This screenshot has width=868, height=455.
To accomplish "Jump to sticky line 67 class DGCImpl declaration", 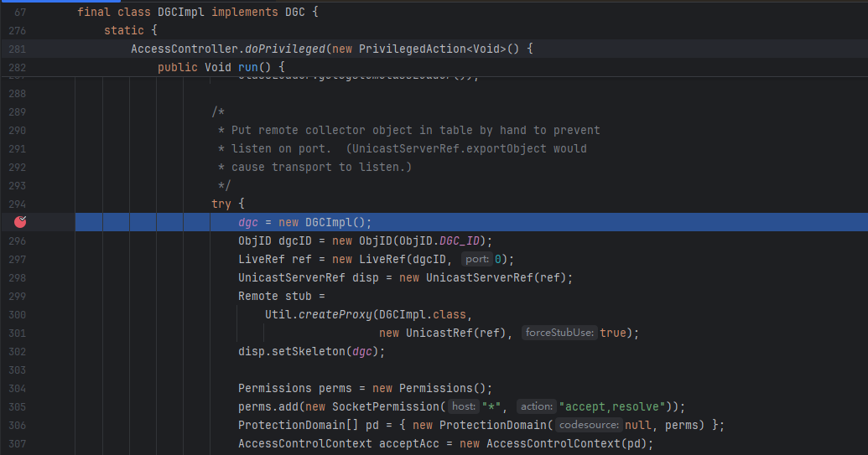I will pyautogui.click(x=197, y=13).
